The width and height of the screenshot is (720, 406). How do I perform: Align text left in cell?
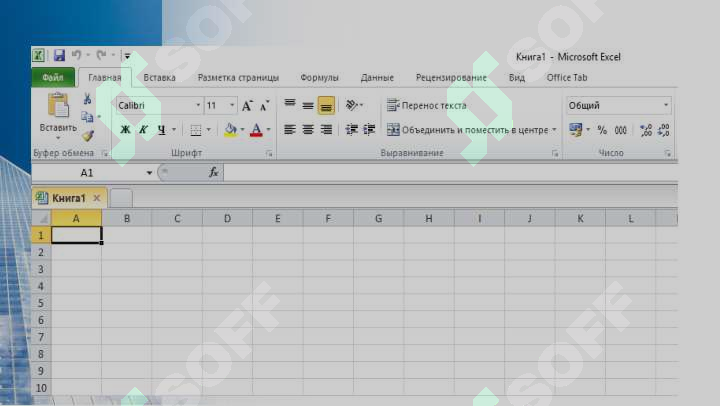(x=290, y=130)
